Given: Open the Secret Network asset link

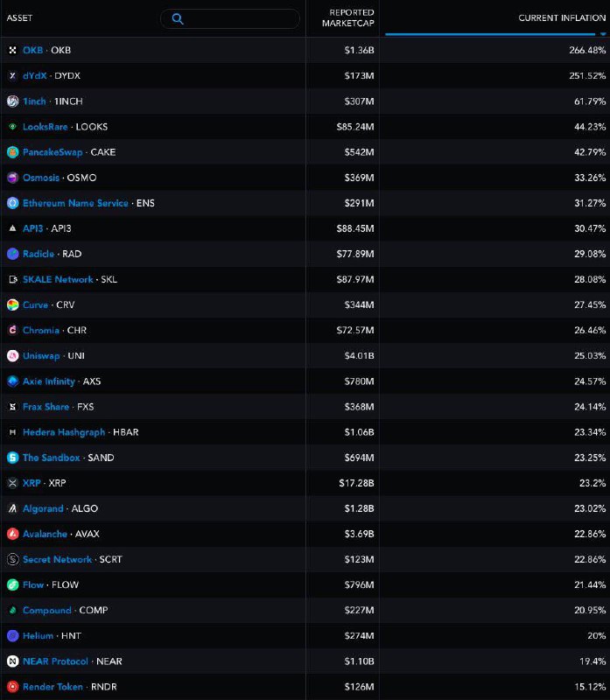Looking at the screenshot, I should click(x=57, y=559).
